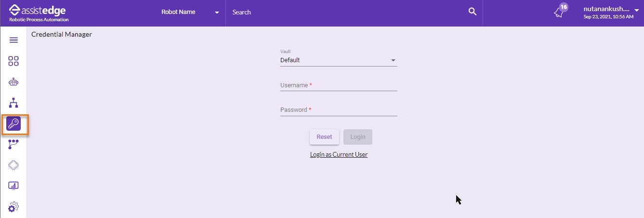Image resolution: width=644 pixels, height=218 pixels.
Task: Click the top Search field
Action: pyautogui.click(x=347, y=12)
